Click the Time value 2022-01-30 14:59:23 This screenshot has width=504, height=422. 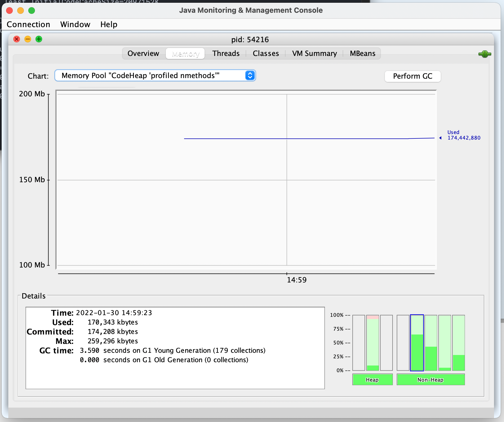(114, 313)
